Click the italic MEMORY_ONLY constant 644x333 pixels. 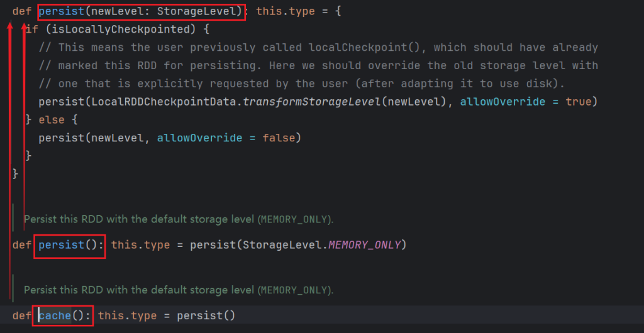[365, 244]
